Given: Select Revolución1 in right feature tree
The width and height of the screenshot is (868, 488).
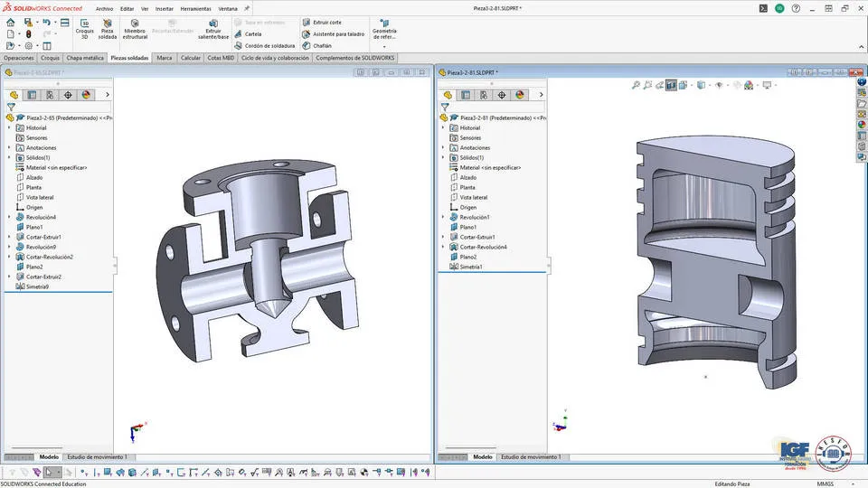Looking at the screenshot, I should (x=470, y=218).
